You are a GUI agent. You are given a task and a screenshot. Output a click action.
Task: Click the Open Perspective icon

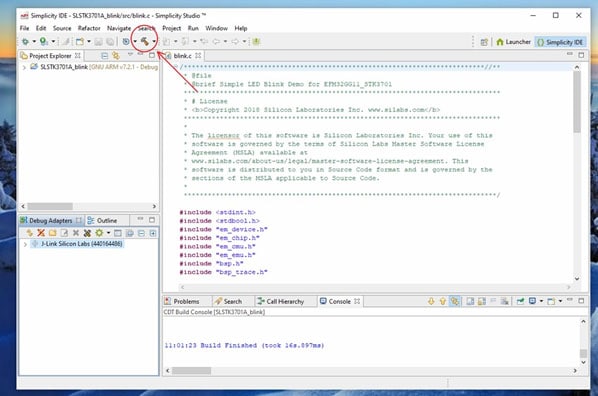pos(484,42)
